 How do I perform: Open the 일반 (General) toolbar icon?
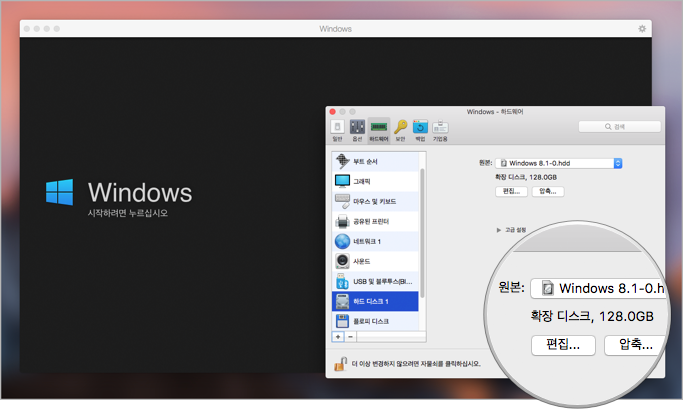coord(337,130)
